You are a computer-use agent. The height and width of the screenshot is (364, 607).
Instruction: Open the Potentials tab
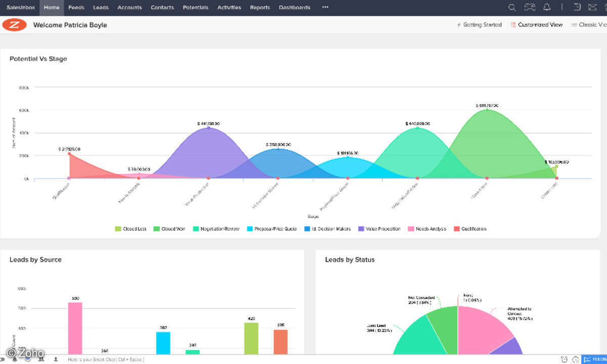tap(195, 8)
